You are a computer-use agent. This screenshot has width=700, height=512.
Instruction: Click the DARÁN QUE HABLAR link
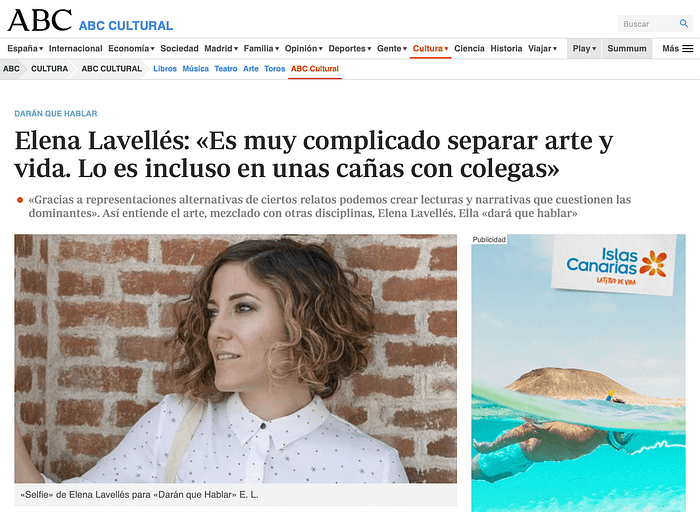click(56, 113)
